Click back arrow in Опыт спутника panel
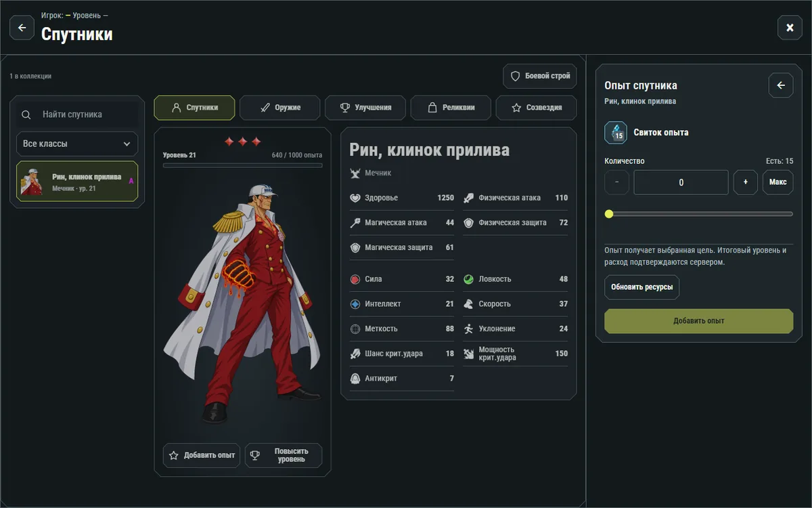812x508 pixels. click(x=781, y=85)
